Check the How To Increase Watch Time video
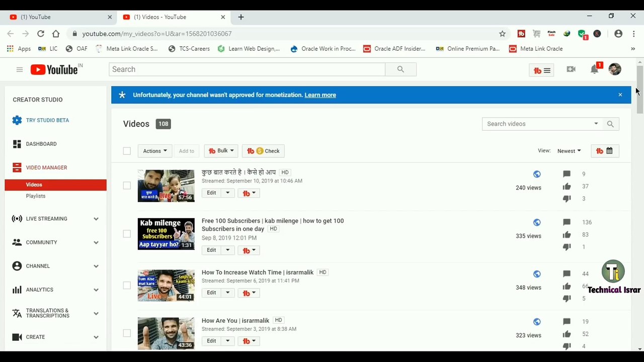 pyautogui.click(x=127, y=286)
